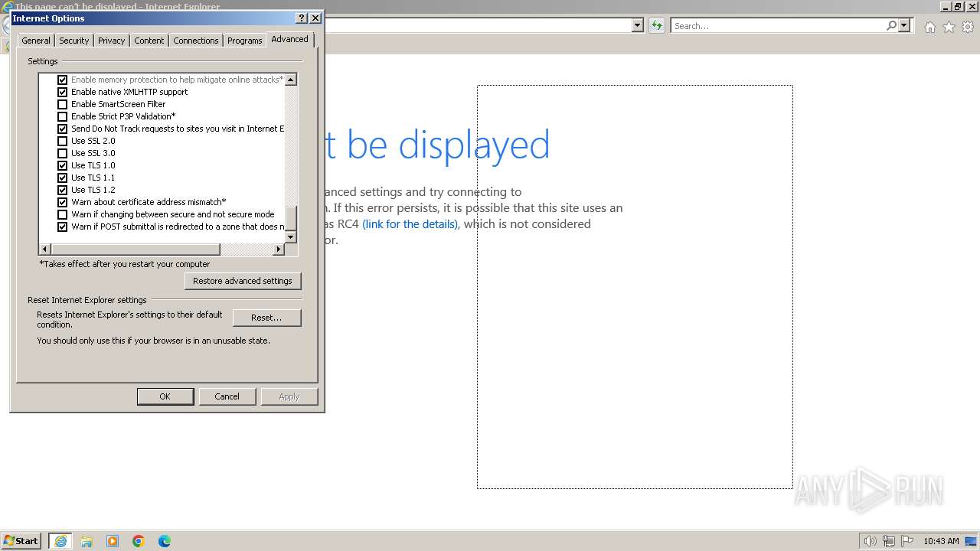Image resolution: width=980 pixels, height=551 pixels.
Task: Toggle Warn about certificate address mismatch
Action: 63,202
